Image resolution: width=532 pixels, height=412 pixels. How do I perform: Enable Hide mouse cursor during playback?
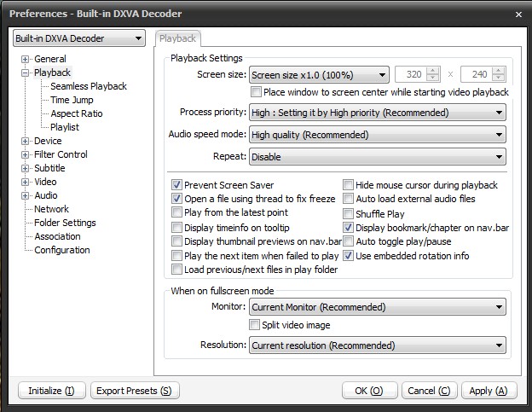pyautogui.click(x=348, y=185)
